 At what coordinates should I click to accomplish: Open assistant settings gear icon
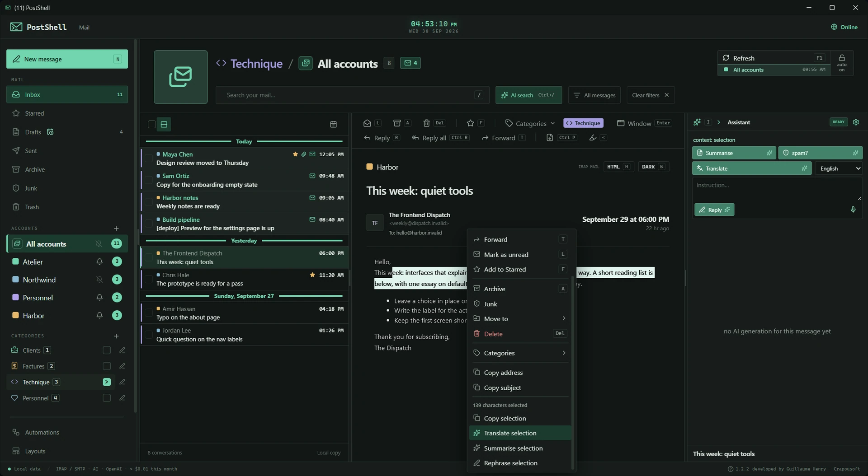(x=856, y=122)
